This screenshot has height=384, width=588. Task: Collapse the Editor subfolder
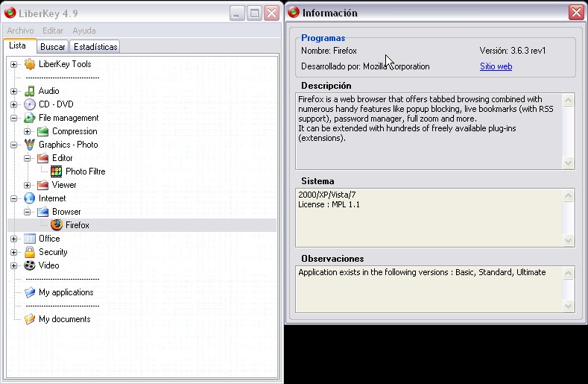pyautogui.click(x=27, y=158)
